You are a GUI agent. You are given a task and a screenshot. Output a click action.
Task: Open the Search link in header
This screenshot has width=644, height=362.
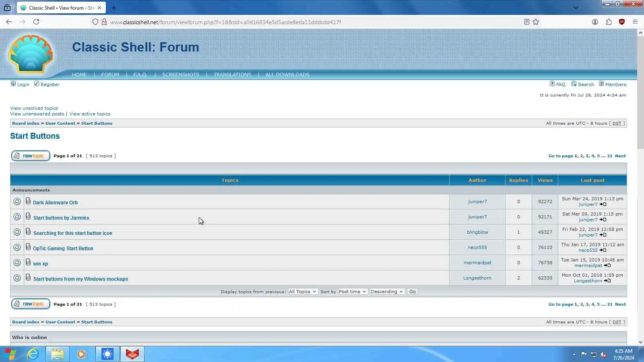(586, 84)
